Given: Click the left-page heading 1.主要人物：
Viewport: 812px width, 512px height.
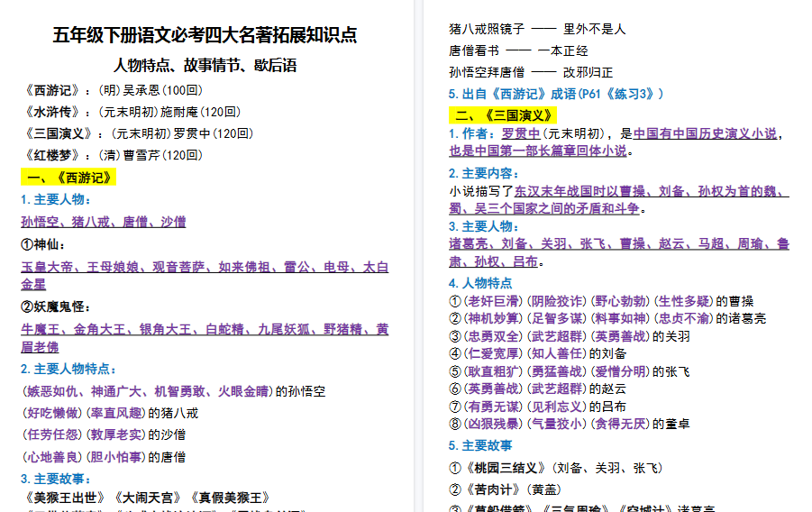Looking at the screenshot, I should click(56, 199).
